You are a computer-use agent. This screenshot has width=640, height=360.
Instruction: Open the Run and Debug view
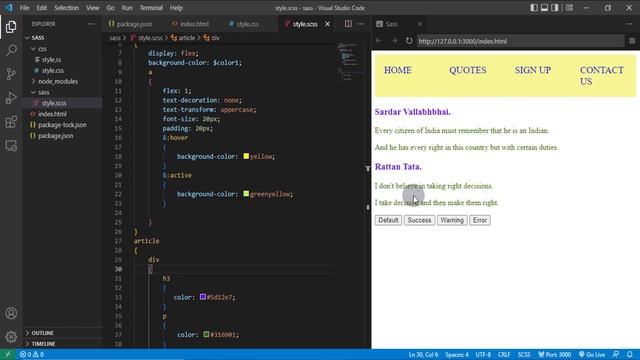click(11, 98)
